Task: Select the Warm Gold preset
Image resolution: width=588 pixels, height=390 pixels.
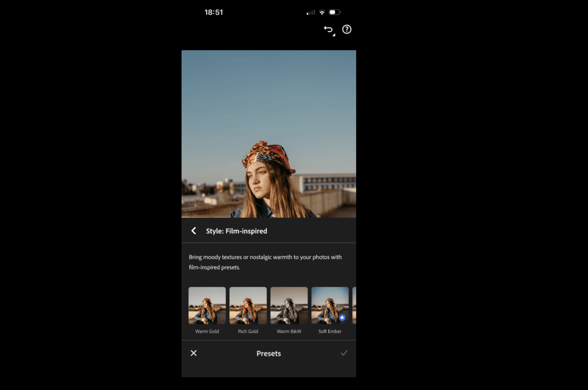Action: click(207, 306)
